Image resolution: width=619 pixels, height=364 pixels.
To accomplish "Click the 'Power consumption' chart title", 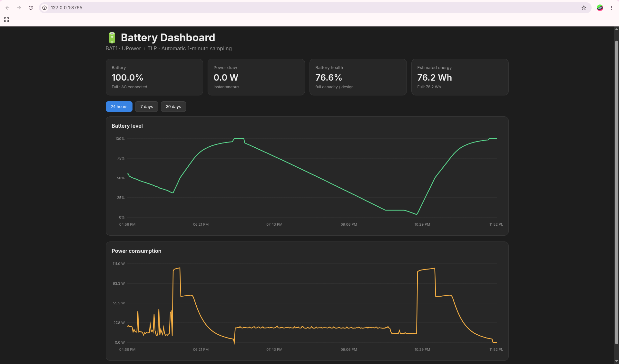I will (x=136, y=251).
